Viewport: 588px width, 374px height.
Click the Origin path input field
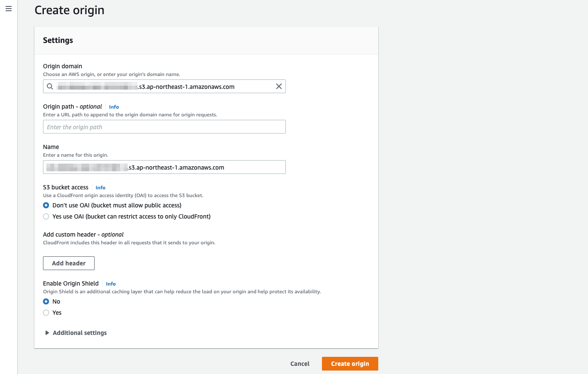click(164, 127)
